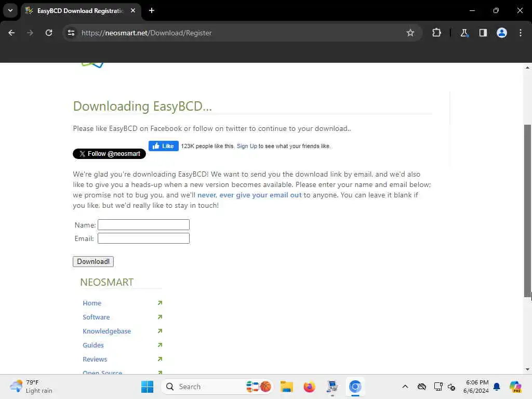Like EasyBCD on Facebook

click(x=164, y=146)
